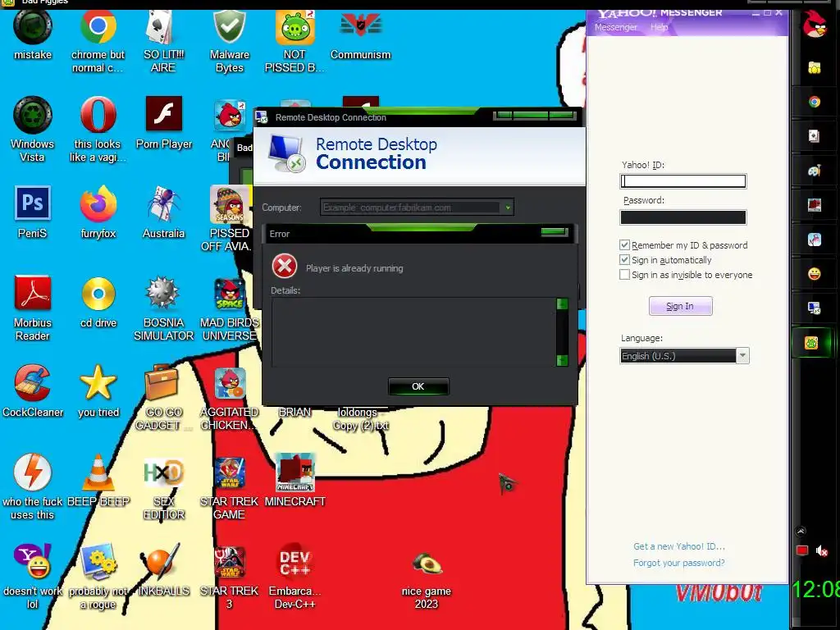Select the Communism desktop icon
The height and width of the screenshot is (630, 840).
click(361, 35)
